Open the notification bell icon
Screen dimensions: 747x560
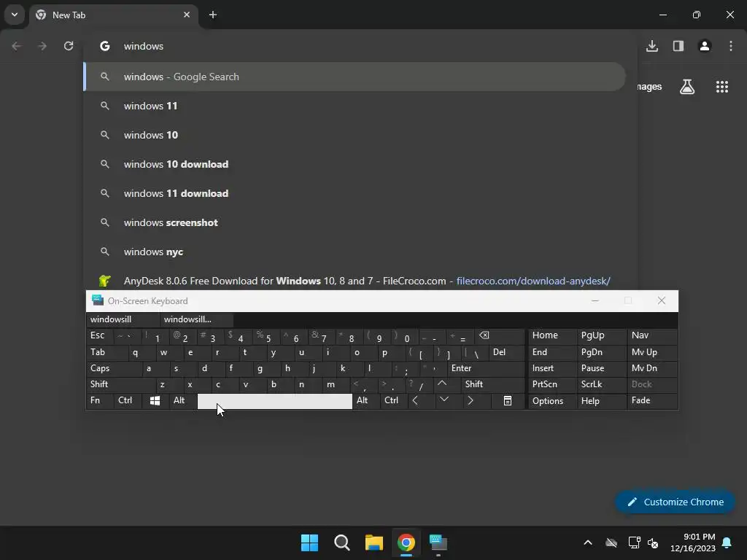tap(727, 542)
